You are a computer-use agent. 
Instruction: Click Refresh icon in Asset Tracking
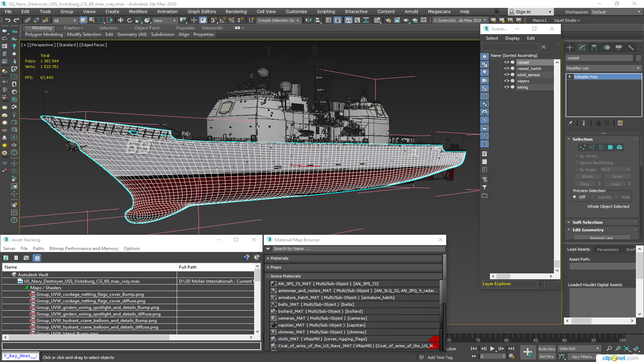6,258
